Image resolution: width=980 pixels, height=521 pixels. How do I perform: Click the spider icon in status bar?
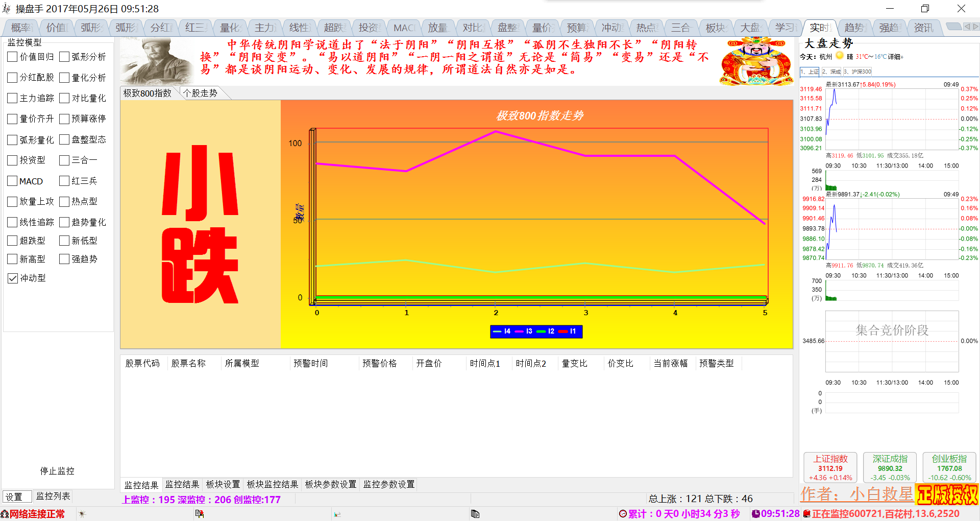(x=82, y=514)
